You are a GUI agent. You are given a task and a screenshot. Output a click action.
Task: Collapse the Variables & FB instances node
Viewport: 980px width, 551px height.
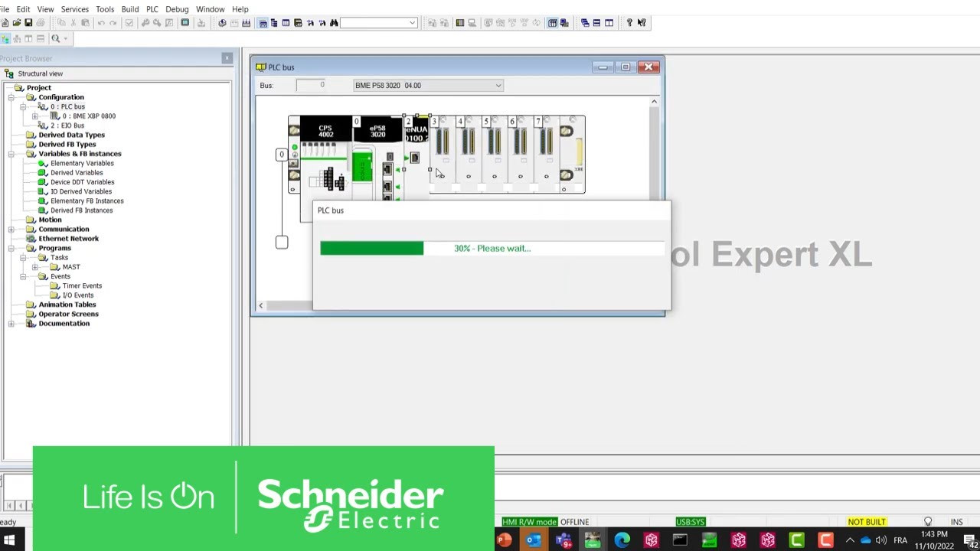coord(11,154)
